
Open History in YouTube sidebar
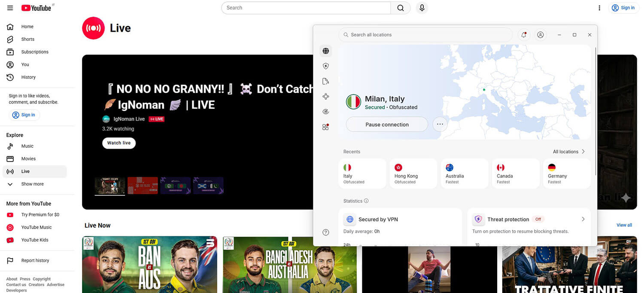tap(35, 77)
